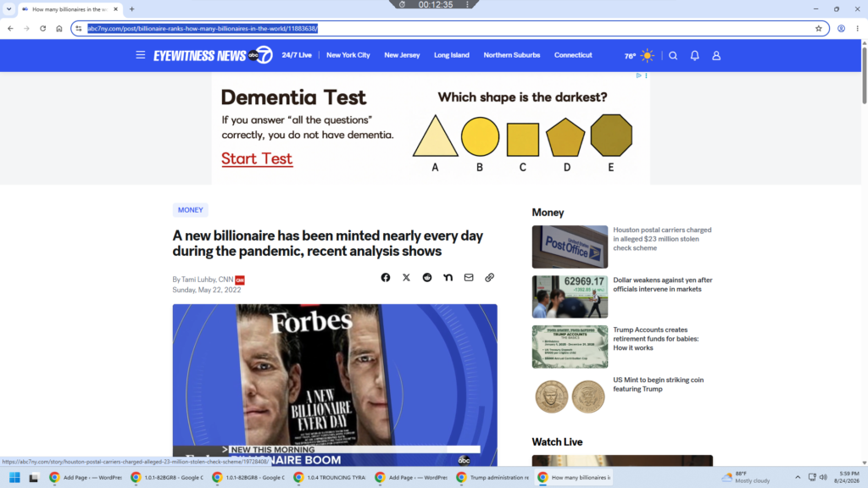Screen dimensions: 868x488
Task: Copy article link icon
Action: [x=489, y=278]
